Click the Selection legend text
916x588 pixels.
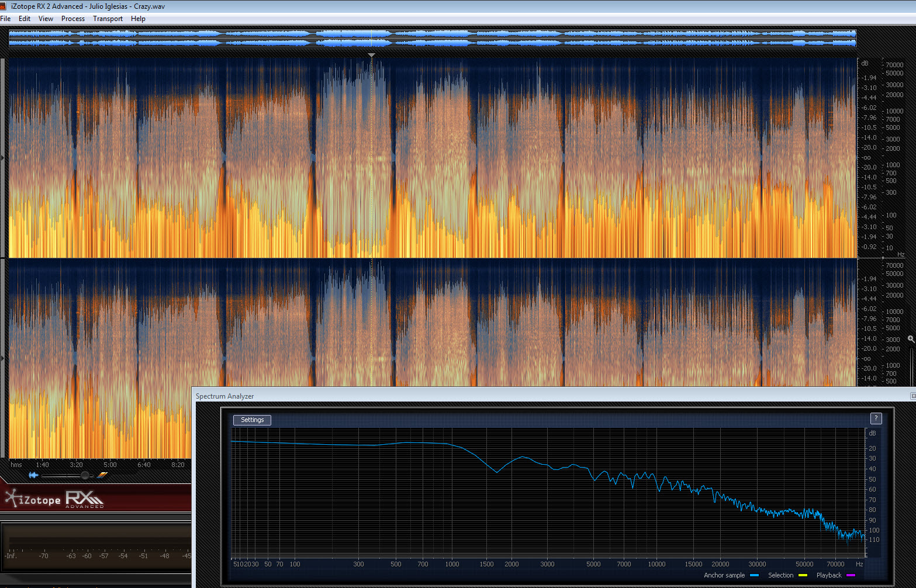click(780, 575)
